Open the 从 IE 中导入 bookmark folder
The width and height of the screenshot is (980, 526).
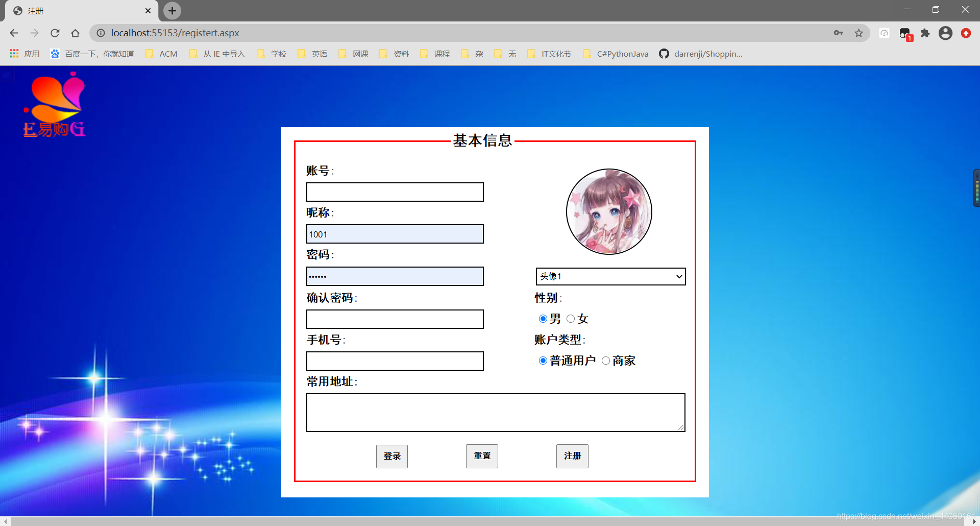217,54
